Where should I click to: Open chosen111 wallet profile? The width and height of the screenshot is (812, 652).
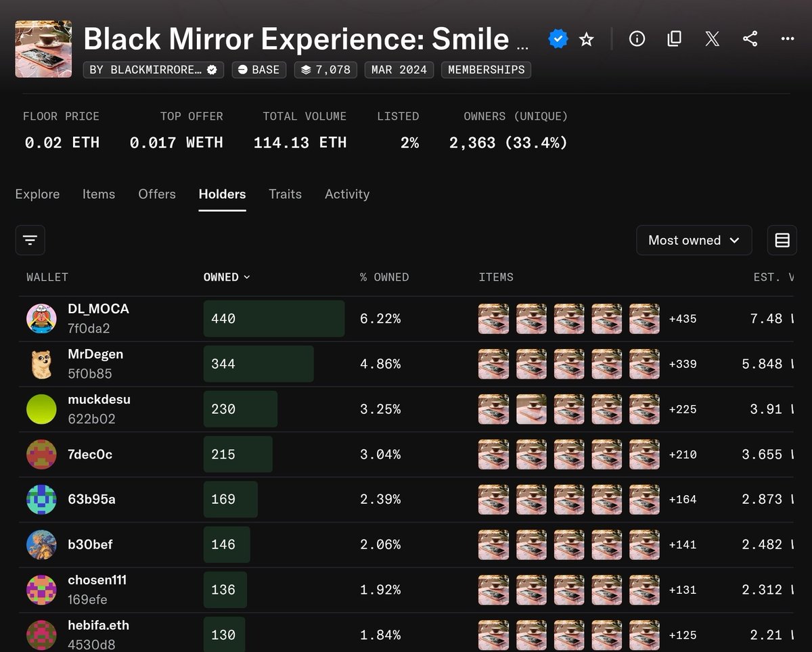point(97,580)
